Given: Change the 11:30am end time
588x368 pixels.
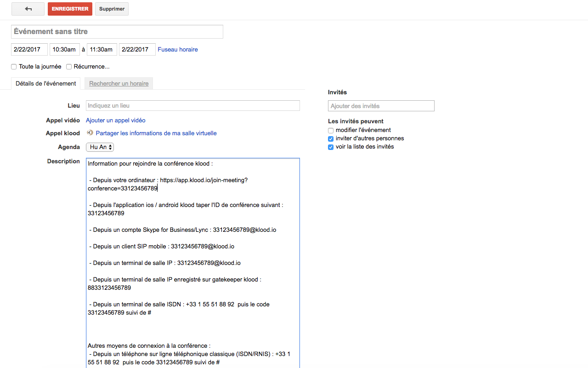Looking at the screenshot, I should pyautogui.click(x=102, y=49).
